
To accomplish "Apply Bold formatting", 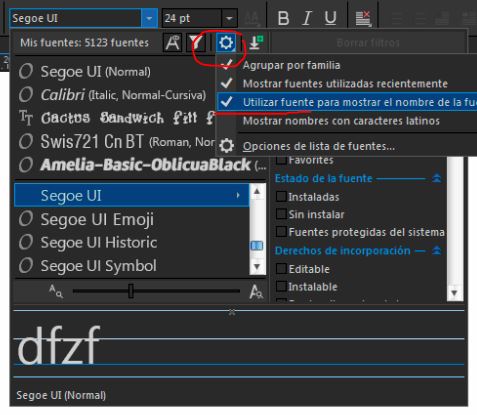I will click(x=283, y=18).
